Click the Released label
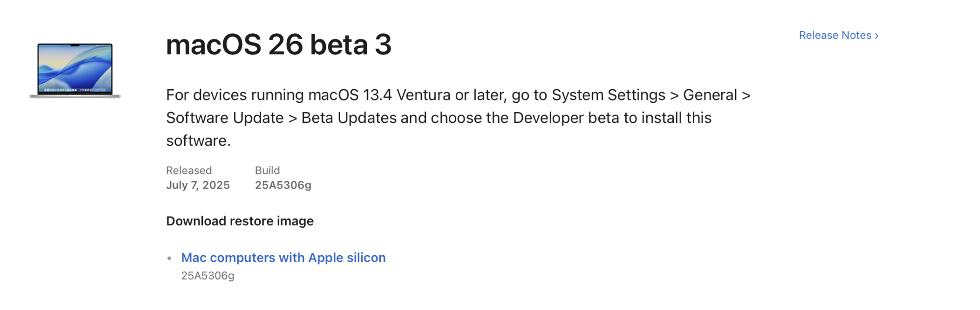The width and height of the screenshot is (980, 310). [189, 170]
